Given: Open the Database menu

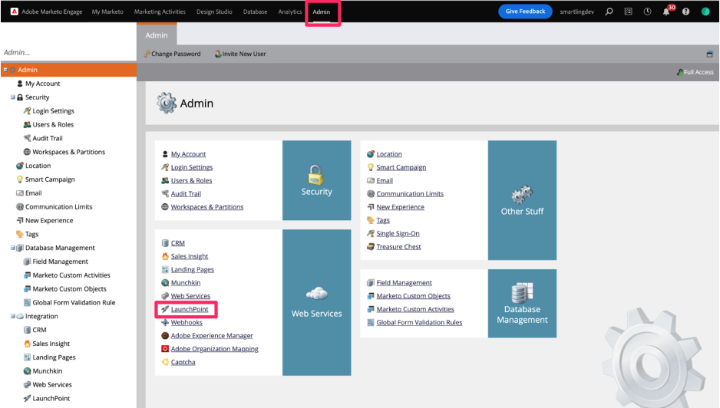Looking at the screenshot, I should 255,12.
